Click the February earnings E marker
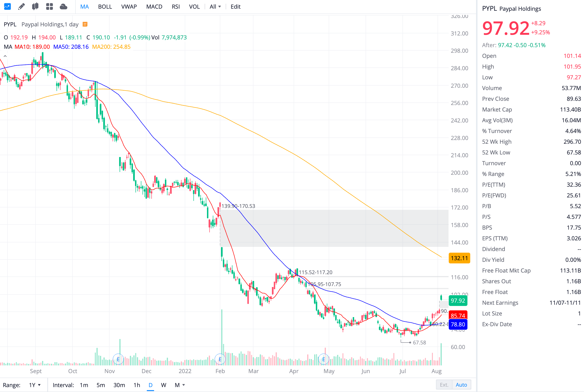This screenshot has height=392, width=584. pos(220,359)
